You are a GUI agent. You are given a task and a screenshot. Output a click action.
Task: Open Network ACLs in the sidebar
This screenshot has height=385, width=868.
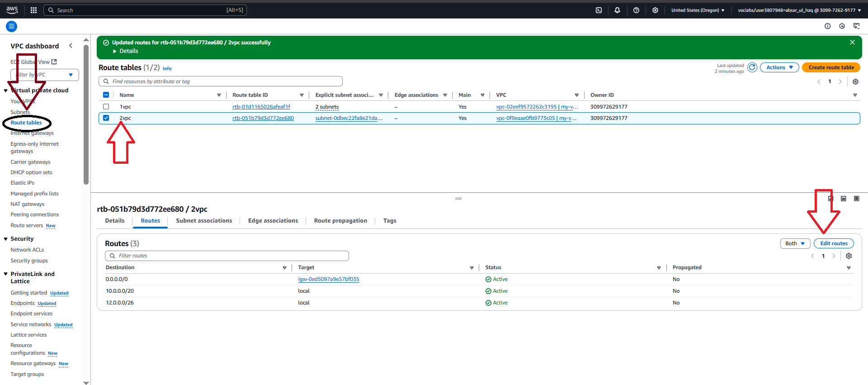click(x=27, y=250)
